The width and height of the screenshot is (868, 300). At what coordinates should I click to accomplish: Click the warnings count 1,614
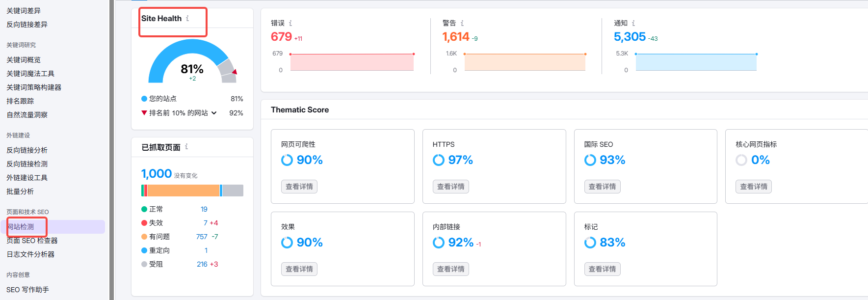pos(455,37)
